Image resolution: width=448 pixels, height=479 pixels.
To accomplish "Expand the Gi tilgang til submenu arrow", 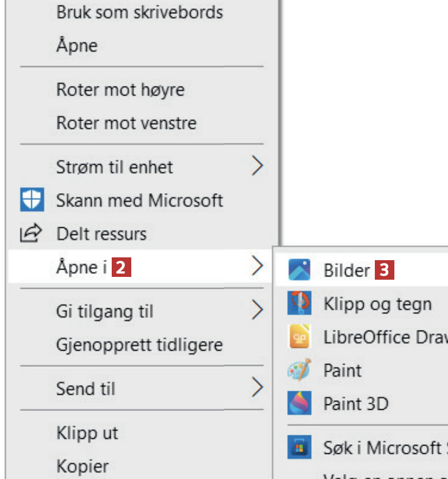I will point(257,310).
